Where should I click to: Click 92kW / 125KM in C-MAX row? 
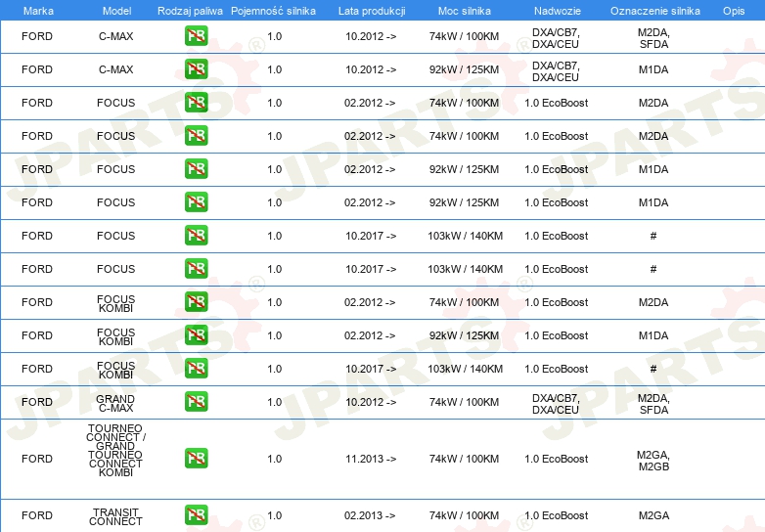[464, 69]
